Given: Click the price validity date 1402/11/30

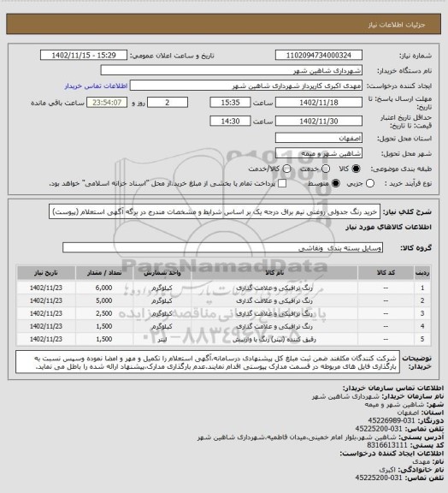Looking at the screenshot, I should point(319,121).
